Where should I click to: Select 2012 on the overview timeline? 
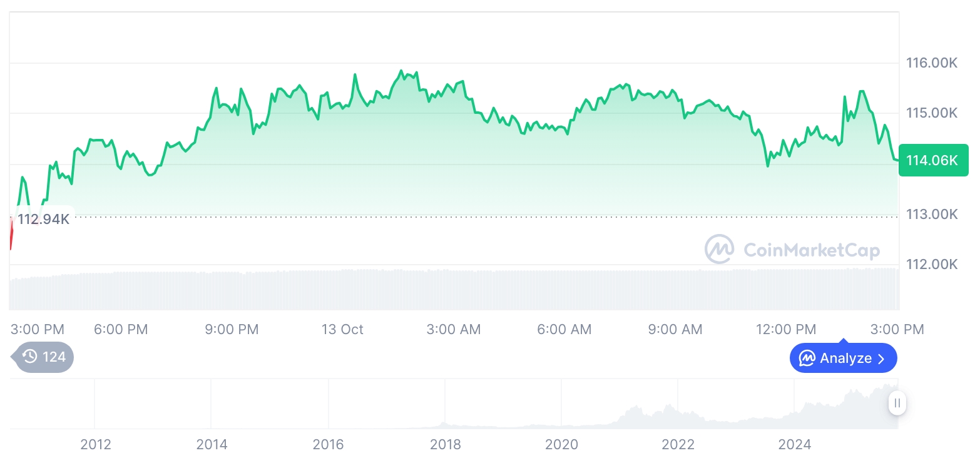pos(96,445)
